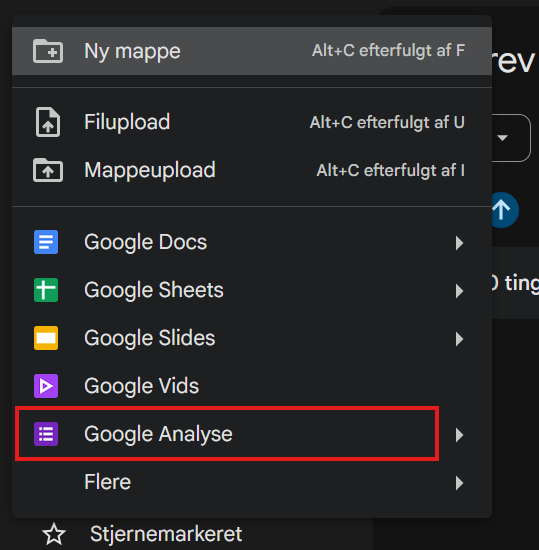Open the dropdown arrow behind the menu

point(503,138)
